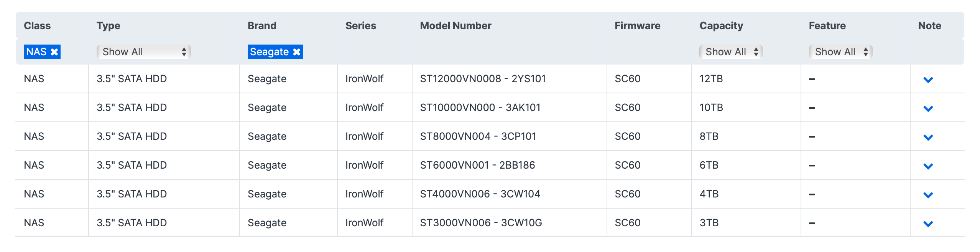
Task: Open the Feature Show All dropdown
Action: click(840, 52)
